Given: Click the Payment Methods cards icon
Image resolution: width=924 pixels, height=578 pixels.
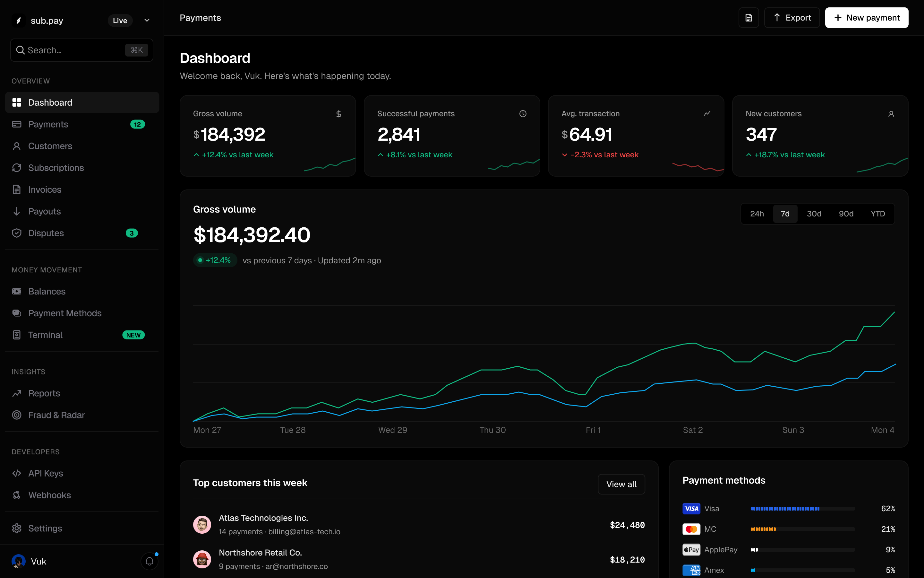Looking at the screenshot, I should click(17, 313).
